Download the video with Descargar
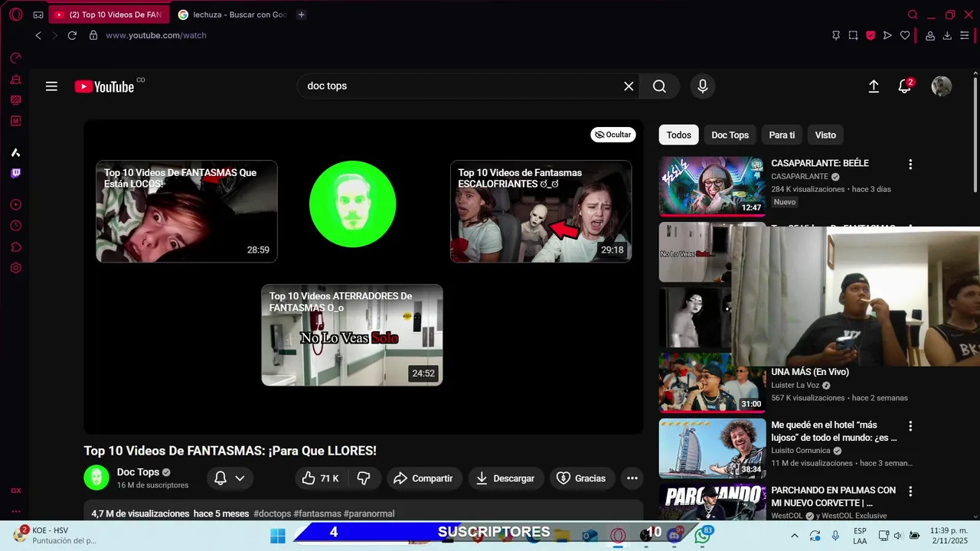The image size is (980, 551). (x=506, y=478)
